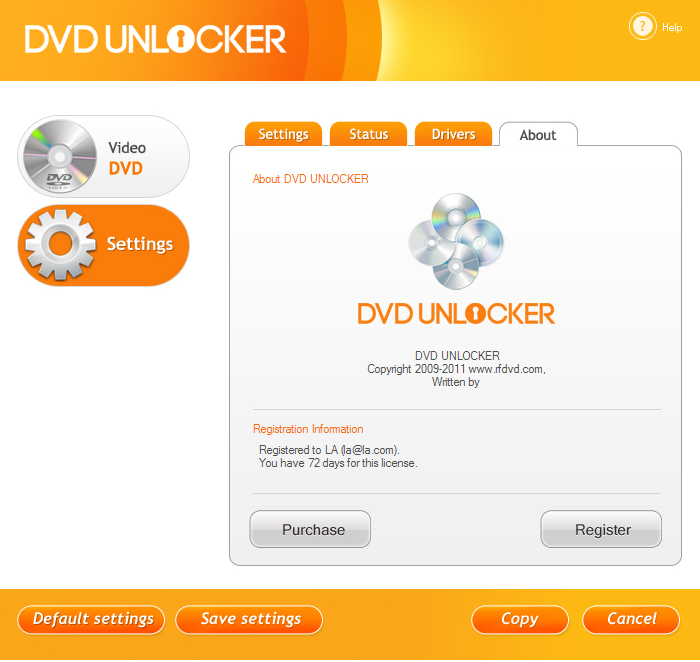This screenshot has height=662, width=700.
Task: Click the Registered to LA text line
Action: click(329, 450)
